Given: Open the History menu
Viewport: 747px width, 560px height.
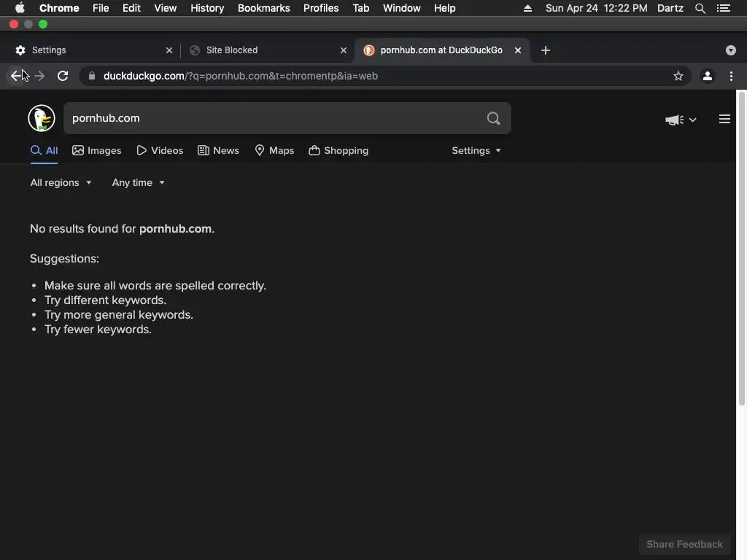Looking at the screenshot, I should (x=207, y=8).
